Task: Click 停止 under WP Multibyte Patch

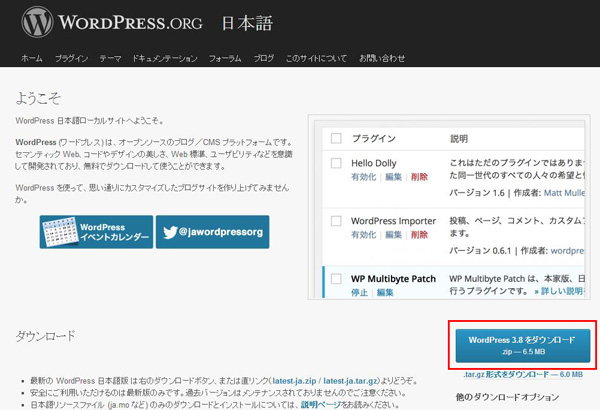Action: (x=359, y=292)
